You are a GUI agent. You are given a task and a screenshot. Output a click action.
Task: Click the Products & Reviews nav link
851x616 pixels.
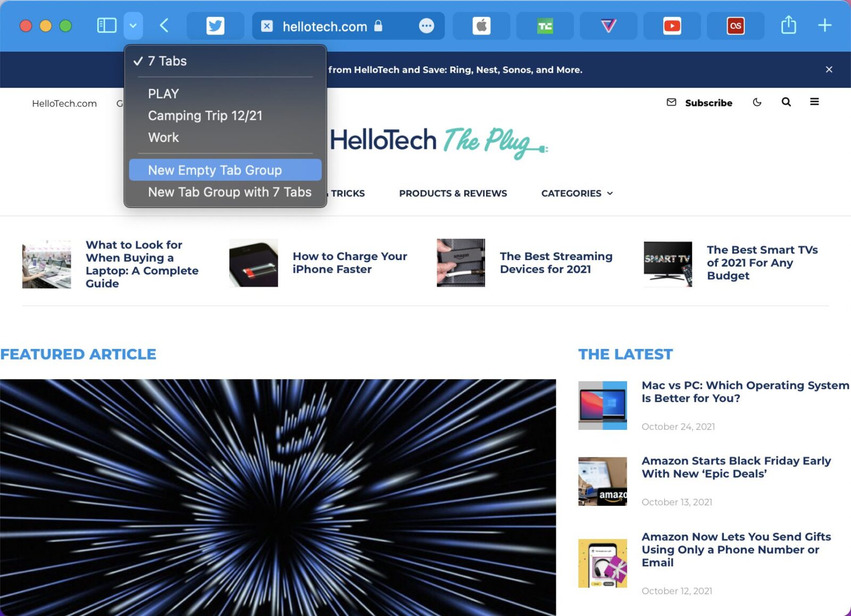click(x=453, y=194)
